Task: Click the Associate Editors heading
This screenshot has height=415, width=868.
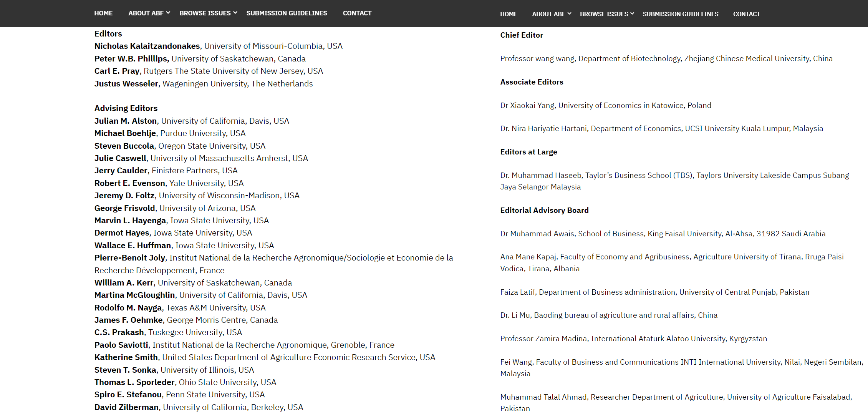Action: click(532, 82)
